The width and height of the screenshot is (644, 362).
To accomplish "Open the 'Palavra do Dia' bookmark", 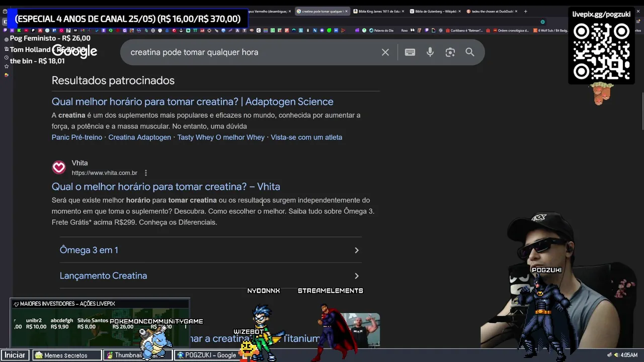I will [381, 30].
